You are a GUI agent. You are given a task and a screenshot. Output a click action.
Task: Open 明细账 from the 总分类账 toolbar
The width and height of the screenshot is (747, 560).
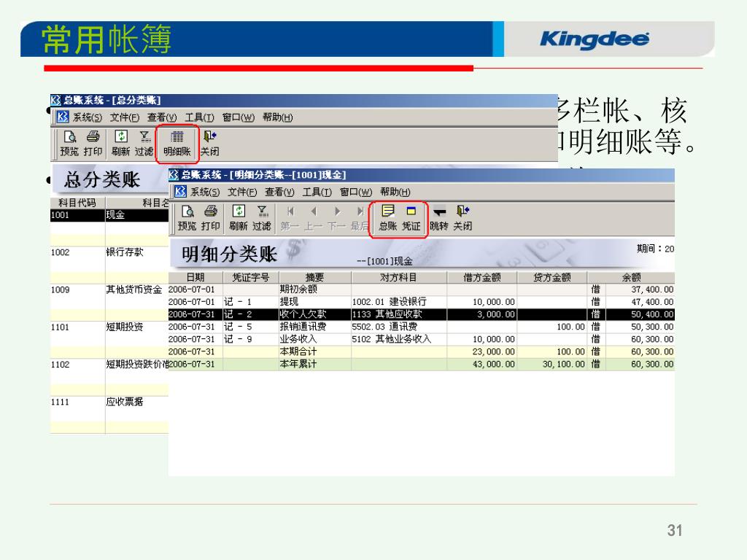[x=177, y=144]
